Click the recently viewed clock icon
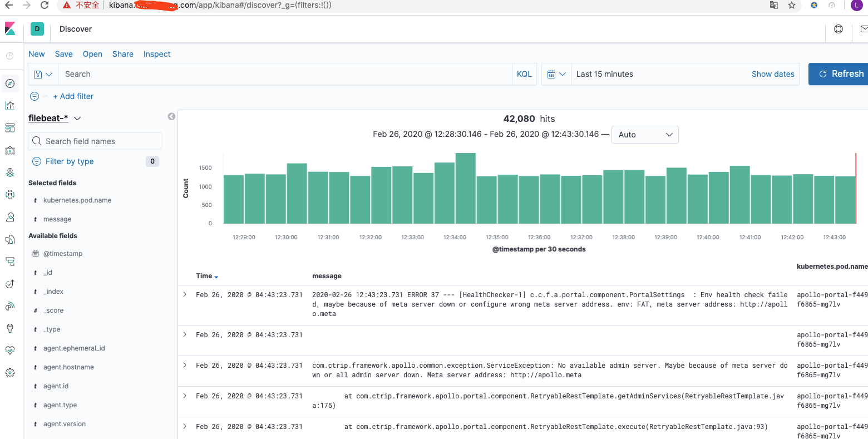This screenshot has height=439, width=868. point(10,56)
